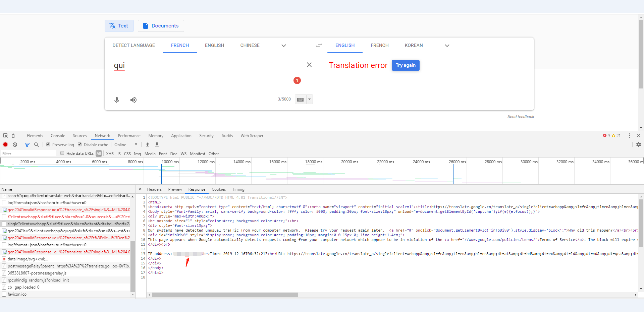This screenshot has height=312, width=644.
Task: Expand the source language list chevron
Action: coord(284,46)
